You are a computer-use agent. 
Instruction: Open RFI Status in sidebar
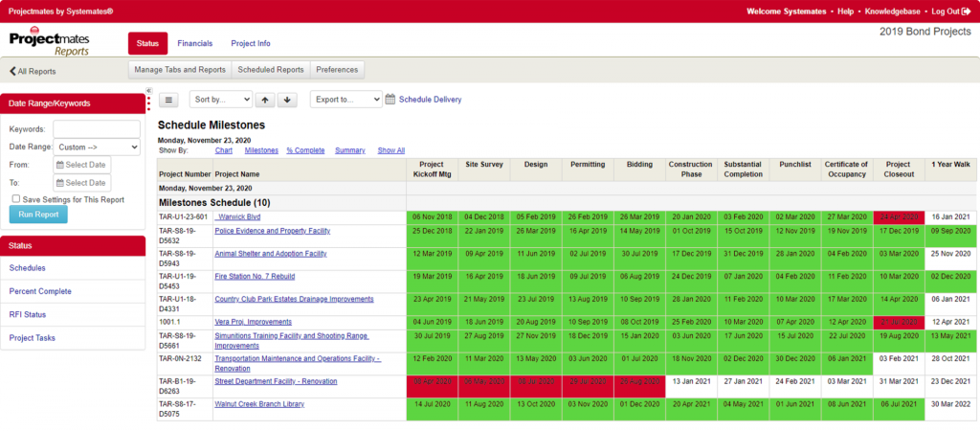[28, 315]
